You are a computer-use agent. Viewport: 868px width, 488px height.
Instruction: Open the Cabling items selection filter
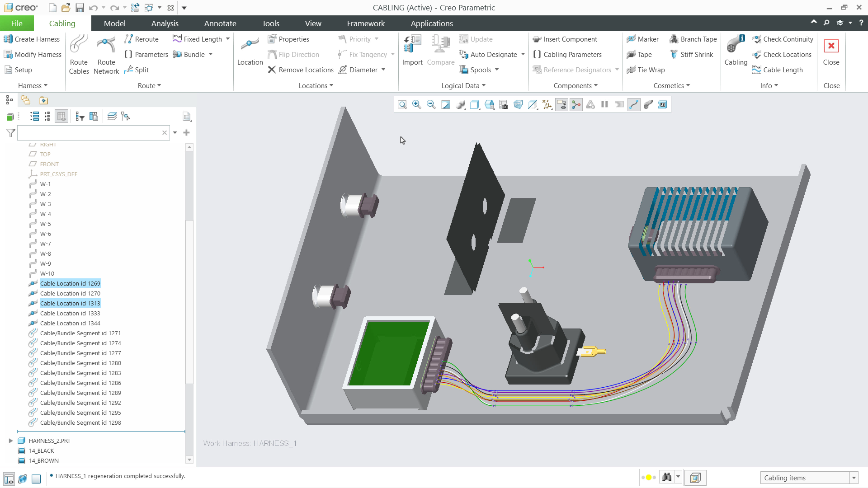[809, 478]
